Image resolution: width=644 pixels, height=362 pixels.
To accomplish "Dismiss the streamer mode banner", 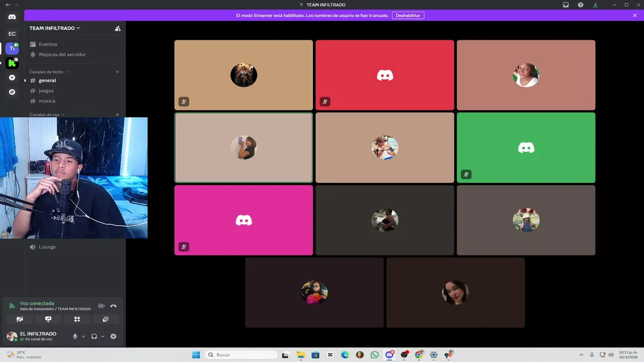I will pyautogui.click(x=635, y=16).
